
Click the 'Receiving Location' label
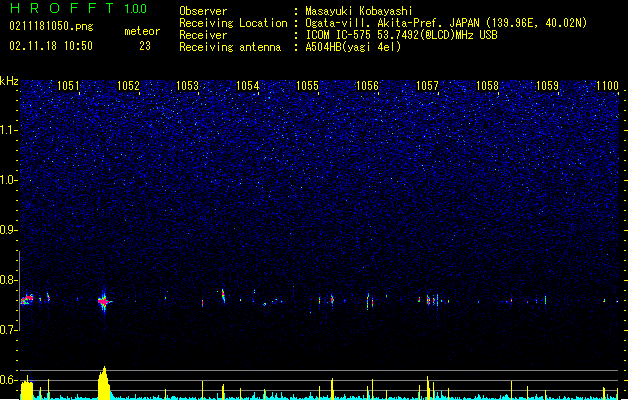coord(233,23)
